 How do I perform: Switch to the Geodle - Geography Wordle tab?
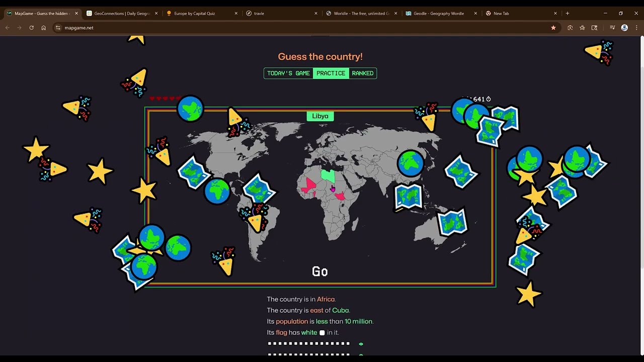coord(441,14)
